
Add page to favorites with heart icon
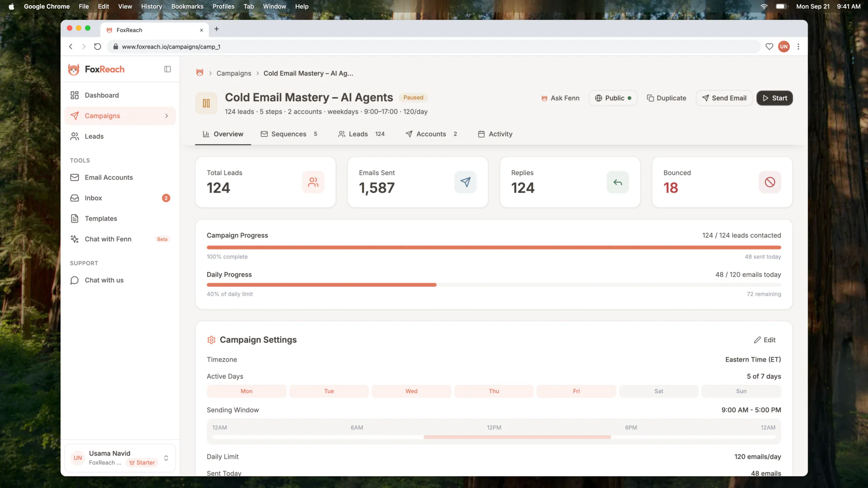769,47
